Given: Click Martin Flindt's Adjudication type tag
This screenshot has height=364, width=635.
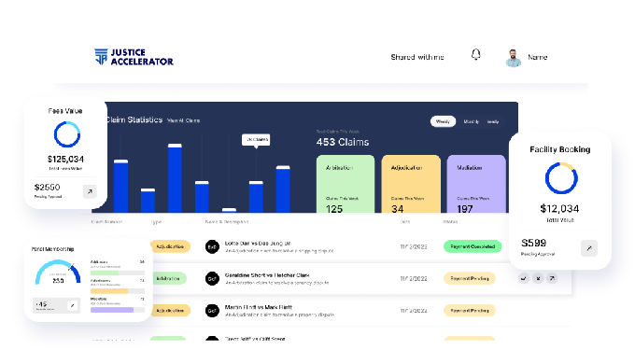Looking at the screenshot, I should point(170,311).
